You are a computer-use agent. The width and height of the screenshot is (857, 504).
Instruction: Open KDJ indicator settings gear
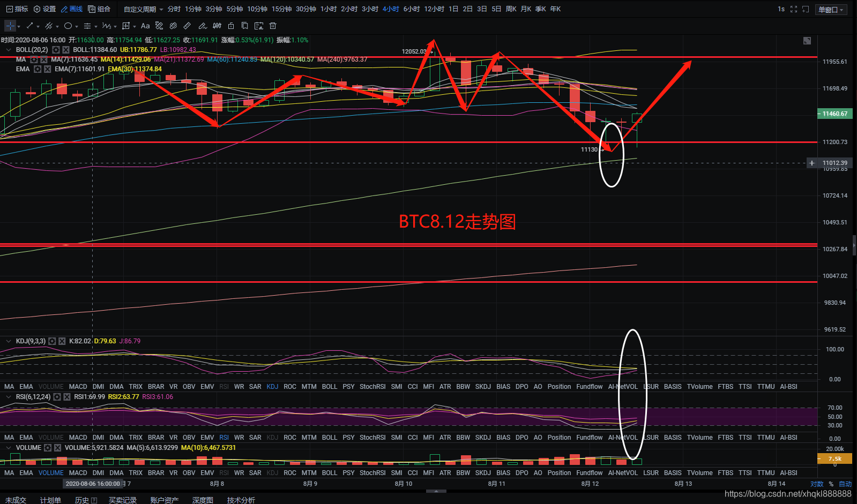(x=52, y=341)
